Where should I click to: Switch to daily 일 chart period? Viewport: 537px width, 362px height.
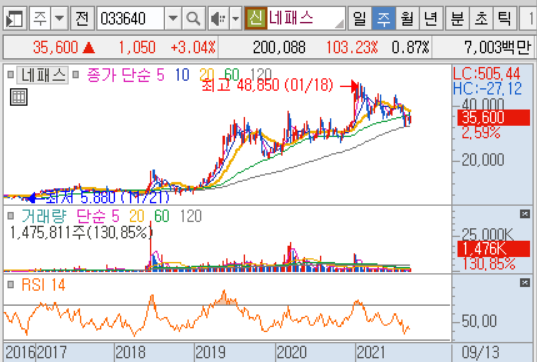click(x=360, y=18)
